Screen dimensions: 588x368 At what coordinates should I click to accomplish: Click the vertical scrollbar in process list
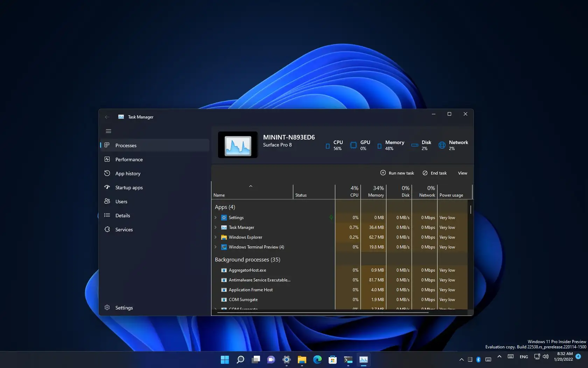pos(470,210)
